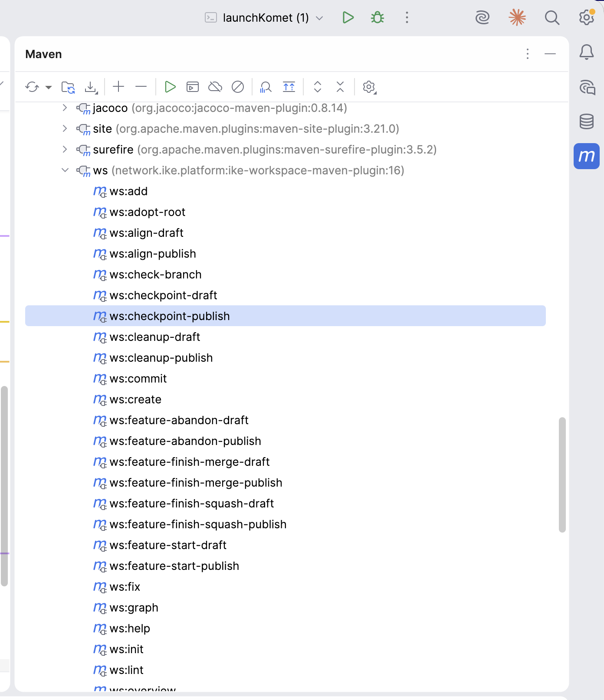
Task: Expand all tree nodes
Action: (x=318, y=87)
